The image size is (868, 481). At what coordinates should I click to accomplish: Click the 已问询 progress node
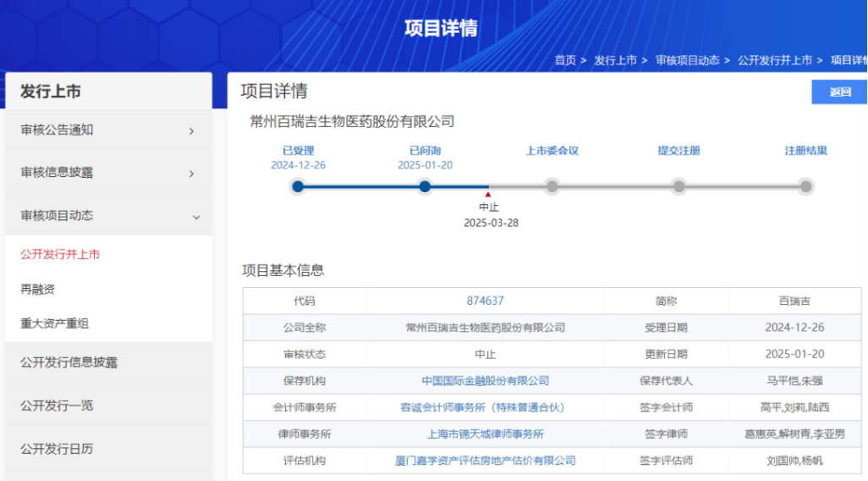pyautogui.click(x=425, y=186)
